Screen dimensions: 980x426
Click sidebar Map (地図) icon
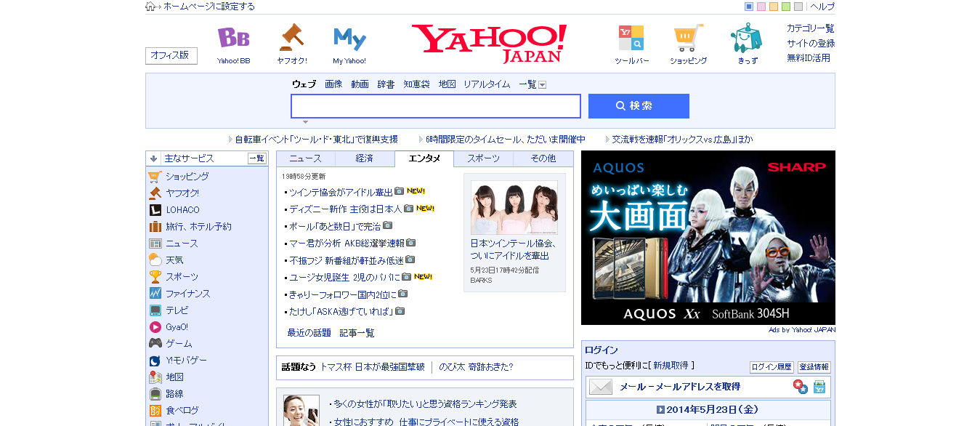click(155, 377)
